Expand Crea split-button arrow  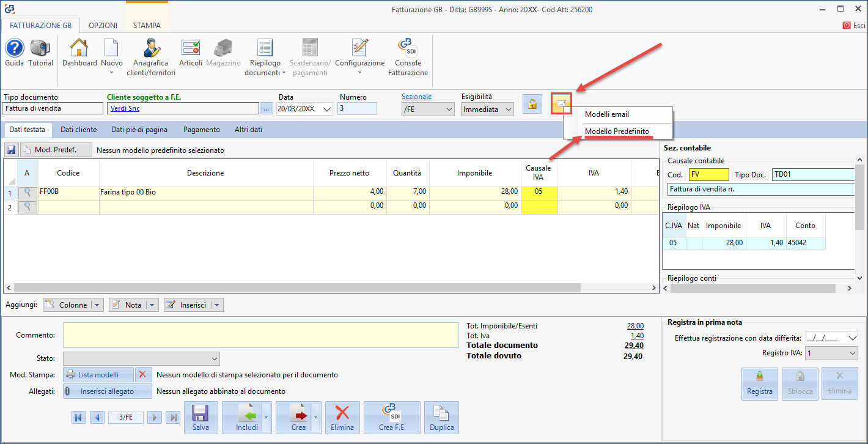point(316,418)
